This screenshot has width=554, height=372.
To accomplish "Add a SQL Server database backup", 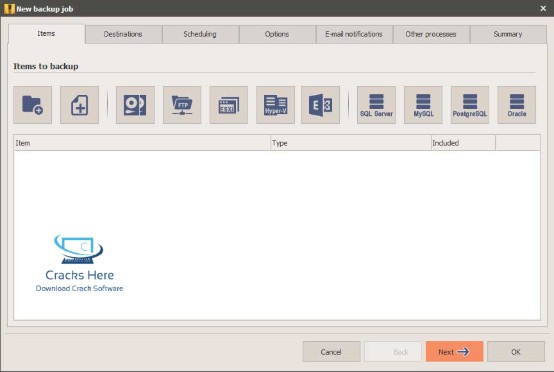I will pos(376,105).
